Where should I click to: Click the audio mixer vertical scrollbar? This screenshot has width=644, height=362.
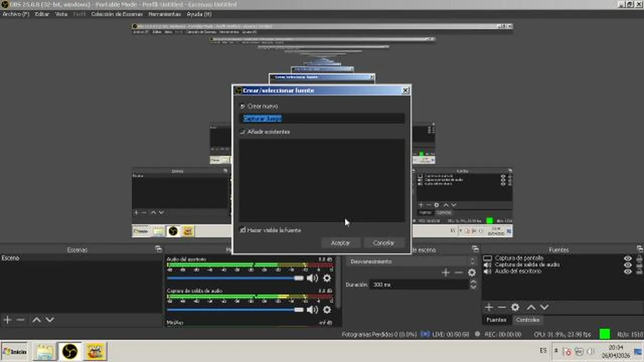click(x=338, y=282)
